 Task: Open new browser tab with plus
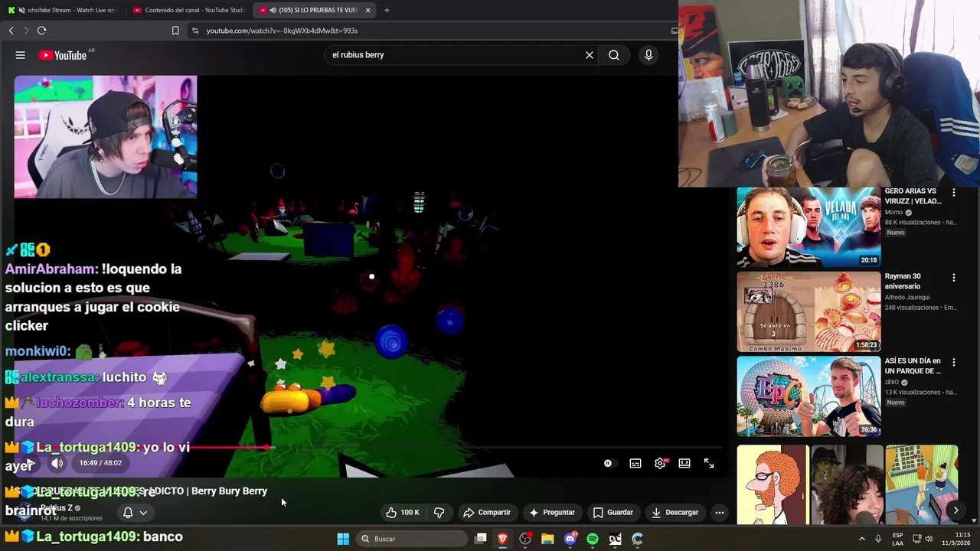point(387,10)
